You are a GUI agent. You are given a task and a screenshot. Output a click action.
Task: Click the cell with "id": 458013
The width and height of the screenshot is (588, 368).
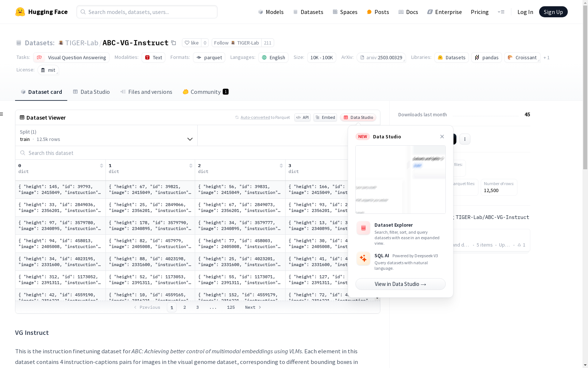pos(60,244)
